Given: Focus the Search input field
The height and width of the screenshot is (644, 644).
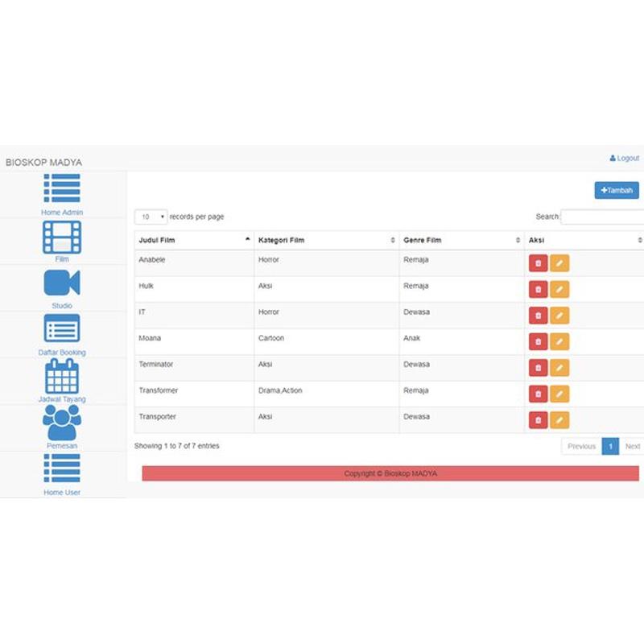Looking at the screenshot, I should pyautogui.click(x=602, y=217).
